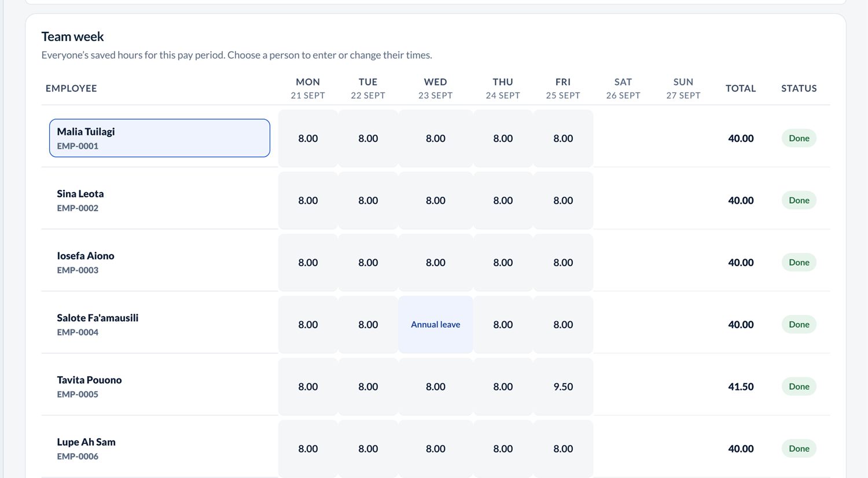Select Salote Fa'amausili to edit times

[x=160, y=325]
